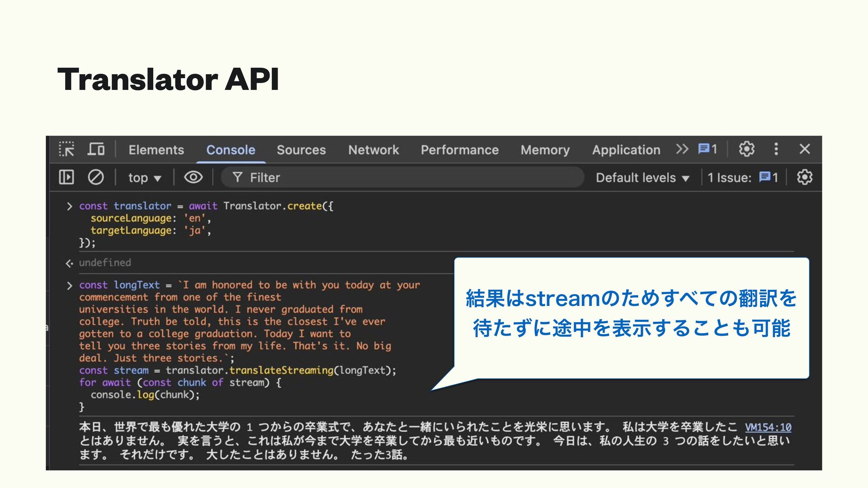Viewport: 868px width, 488px height.
Task: Toggle the device toolbar icon
Action: click(x=96, y=149)
